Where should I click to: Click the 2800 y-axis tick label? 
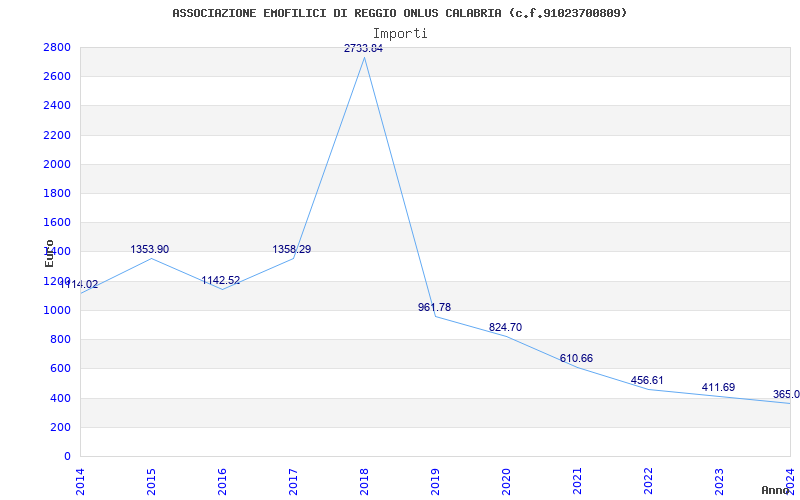(57, 47)
